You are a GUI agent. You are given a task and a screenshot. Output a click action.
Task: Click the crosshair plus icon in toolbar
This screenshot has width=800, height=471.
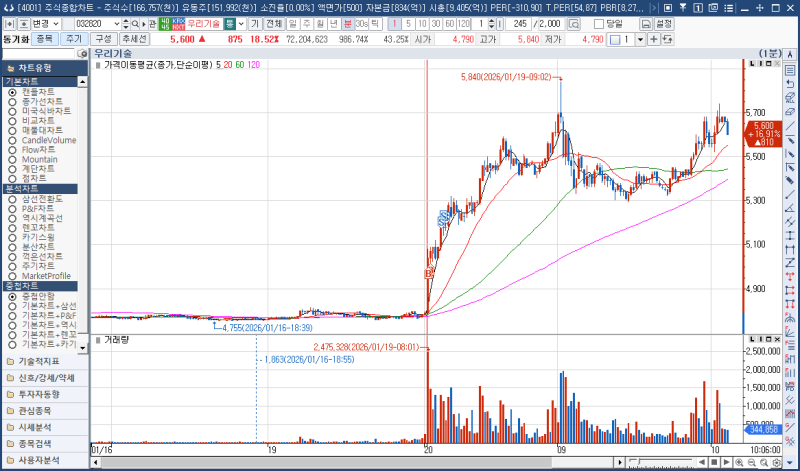pyautogui.click(x=653, y=39)
